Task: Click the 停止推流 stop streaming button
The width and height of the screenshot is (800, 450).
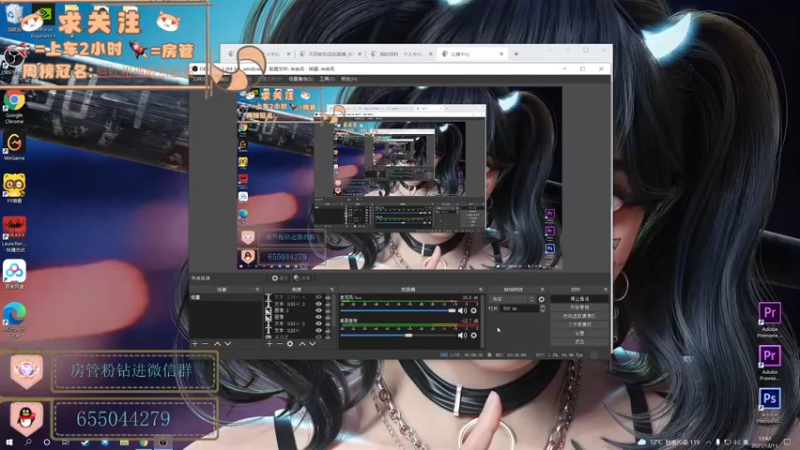Action: [x=579, y=299]
